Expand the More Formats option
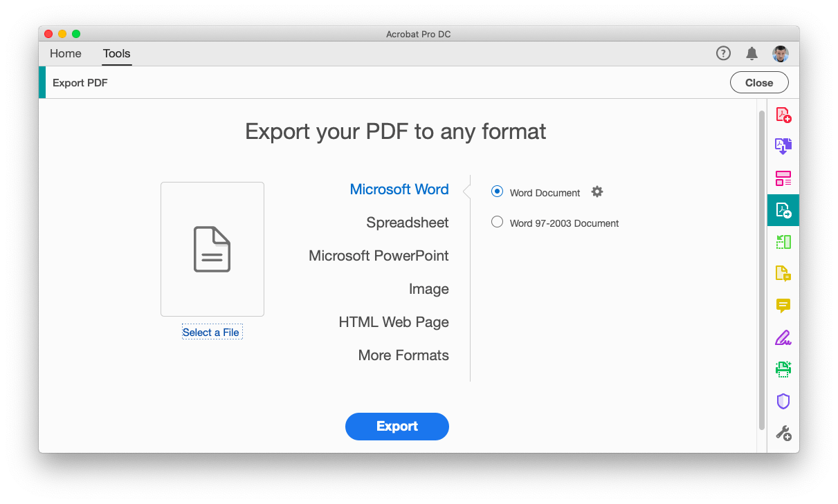The height and width of the screenshot is (504, 838). click(x=403, y=355)
